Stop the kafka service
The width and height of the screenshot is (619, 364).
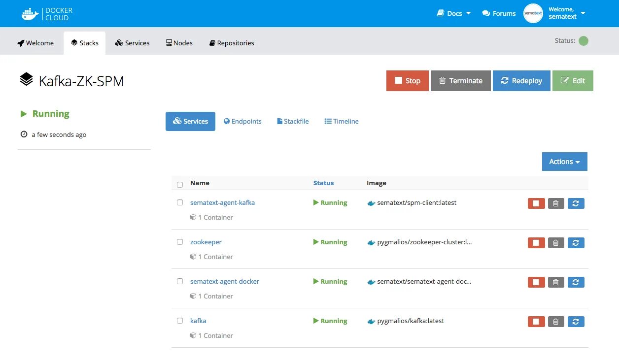[x=536, y=322]
